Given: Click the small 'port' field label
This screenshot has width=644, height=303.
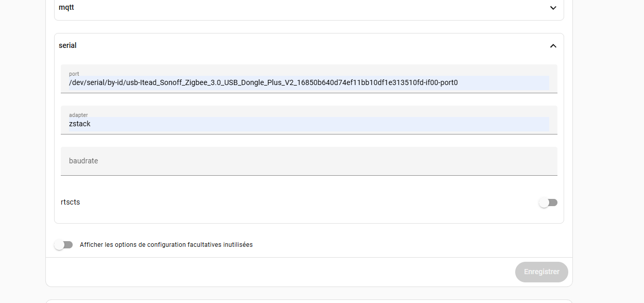Looking at the screenshot, I should coord(74,74).
